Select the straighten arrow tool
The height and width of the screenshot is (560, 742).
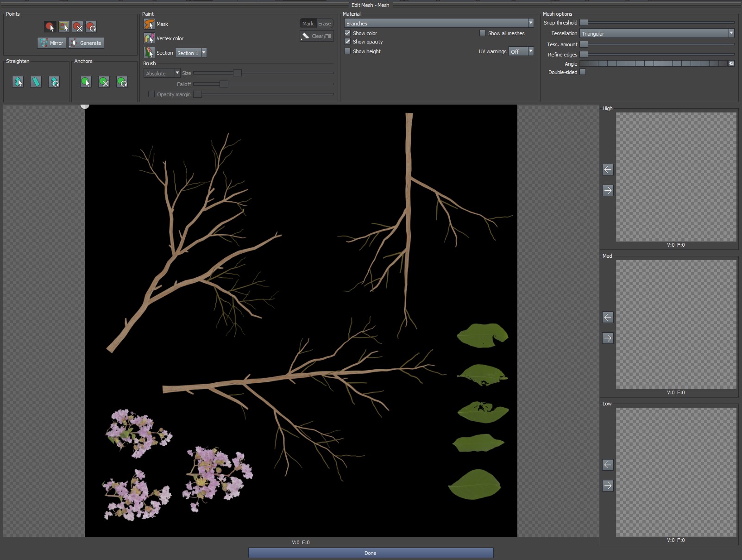[x=18, y=82]
